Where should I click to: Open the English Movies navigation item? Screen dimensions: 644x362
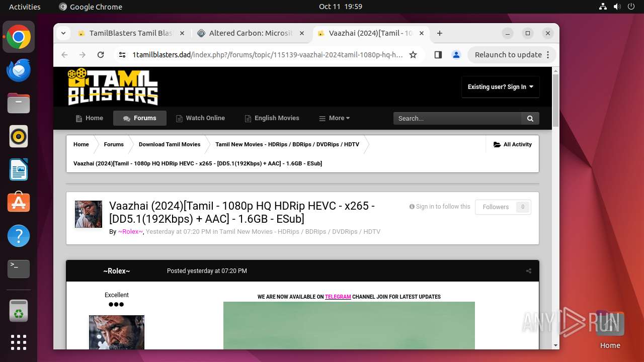pos(272,118)
